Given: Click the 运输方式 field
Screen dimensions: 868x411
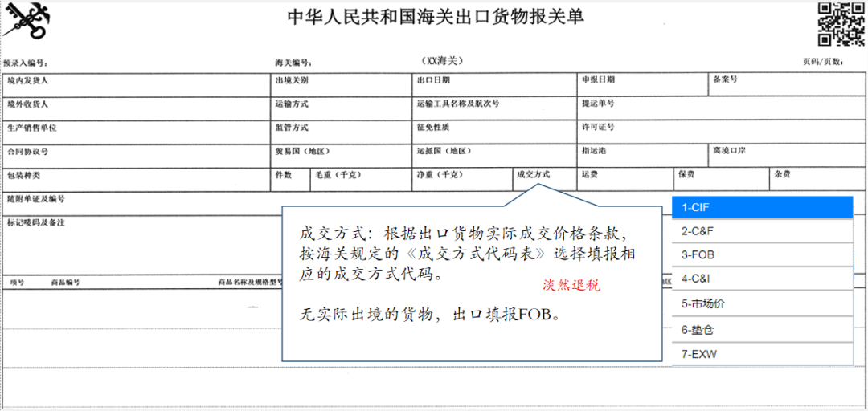Looking at the screenshot, I should pyautogui.click(x=342, y=108).
